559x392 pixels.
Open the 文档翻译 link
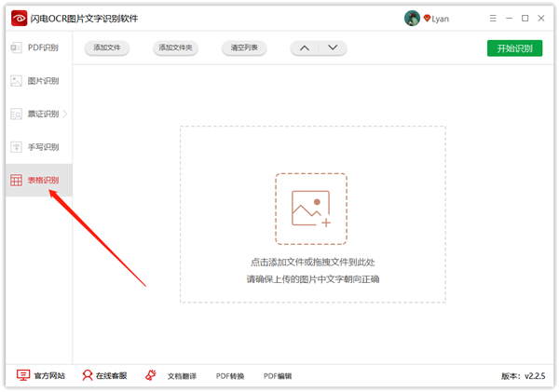[183, 376]
